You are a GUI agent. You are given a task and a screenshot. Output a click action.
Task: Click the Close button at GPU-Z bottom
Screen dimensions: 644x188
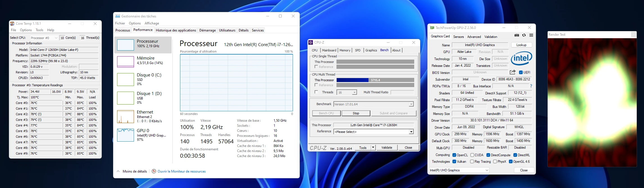click(x=524, y=170)
